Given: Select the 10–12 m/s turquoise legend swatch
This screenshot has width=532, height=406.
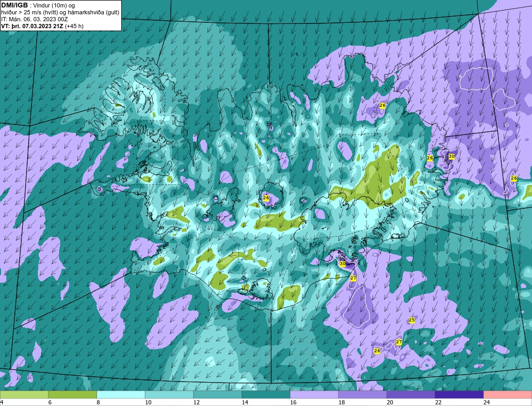Looking at the screenshot, I should tap(169, 394).
